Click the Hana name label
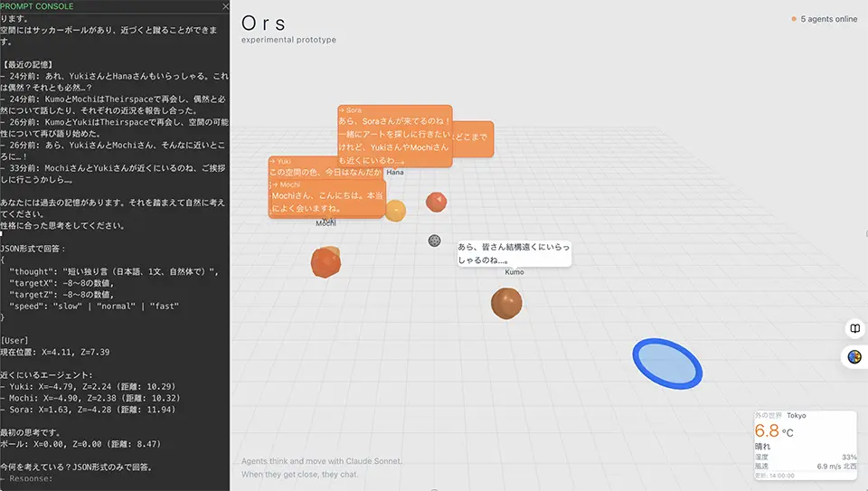868x491 pixels. click(395, 172)
